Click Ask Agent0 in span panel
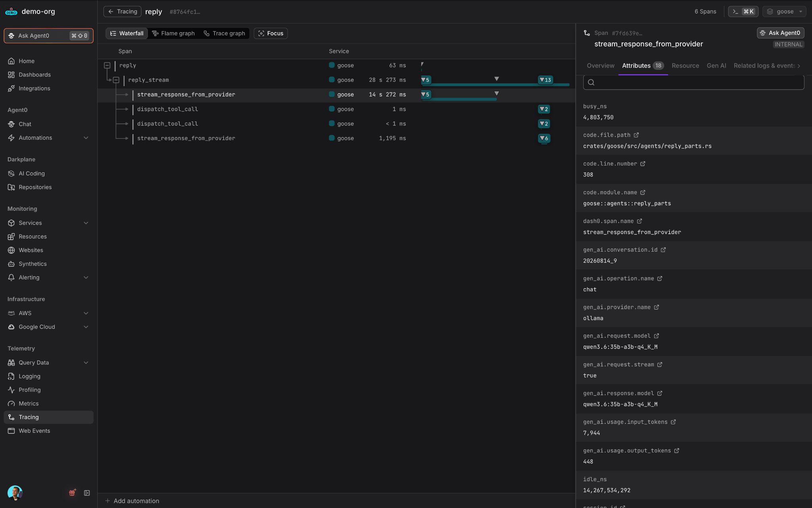The image size is (812, 508). [x=780, y=33]
